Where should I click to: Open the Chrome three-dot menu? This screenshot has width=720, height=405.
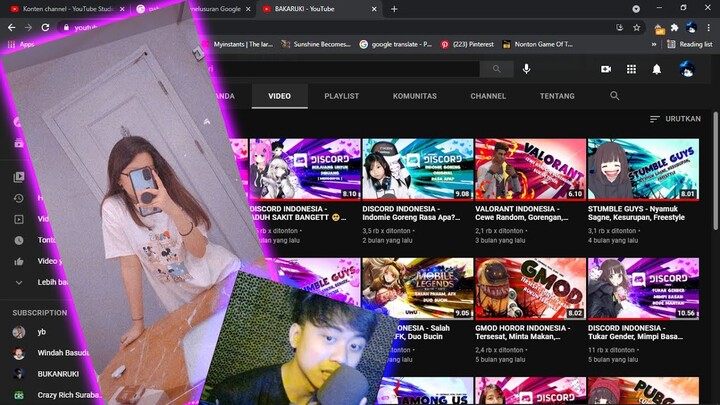pyautogui.click(x=707, y=27)
